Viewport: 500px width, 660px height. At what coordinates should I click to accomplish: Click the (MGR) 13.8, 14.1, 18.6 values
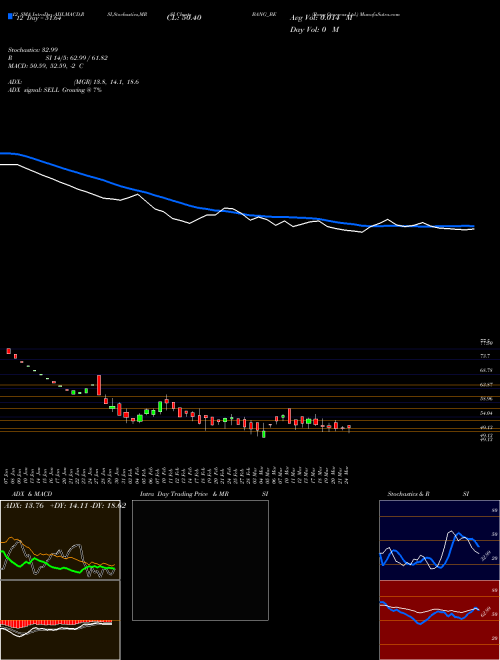click(106, 82)
